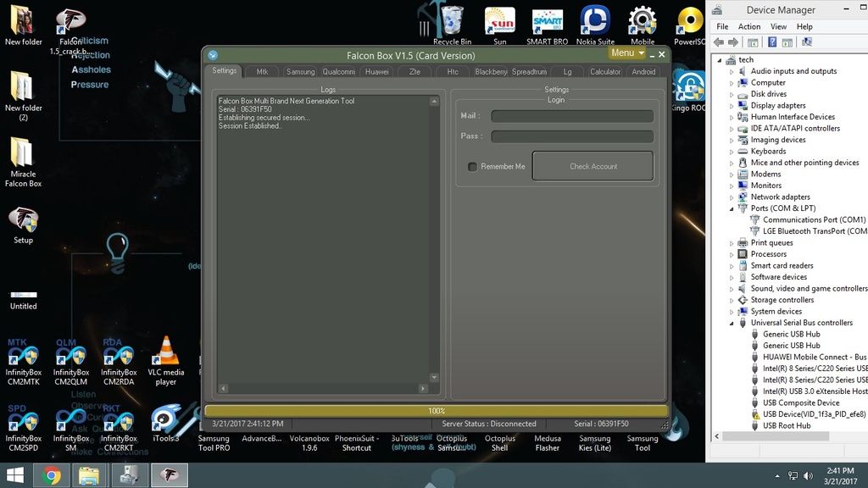Tick the Remember Me checkbox
The height and width of the screenshot is (488, 868).
point(472,167)
